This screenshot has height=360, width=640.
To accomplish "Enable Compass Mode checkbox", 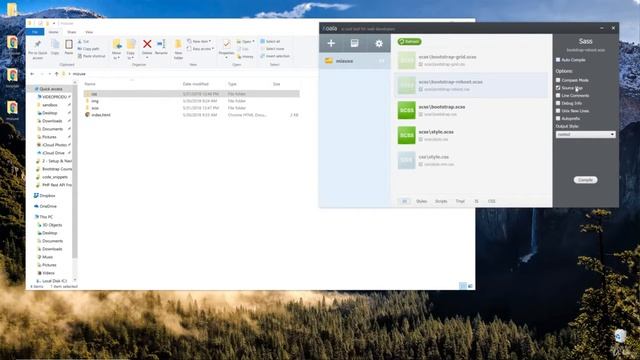I will (x=558, y=80).
